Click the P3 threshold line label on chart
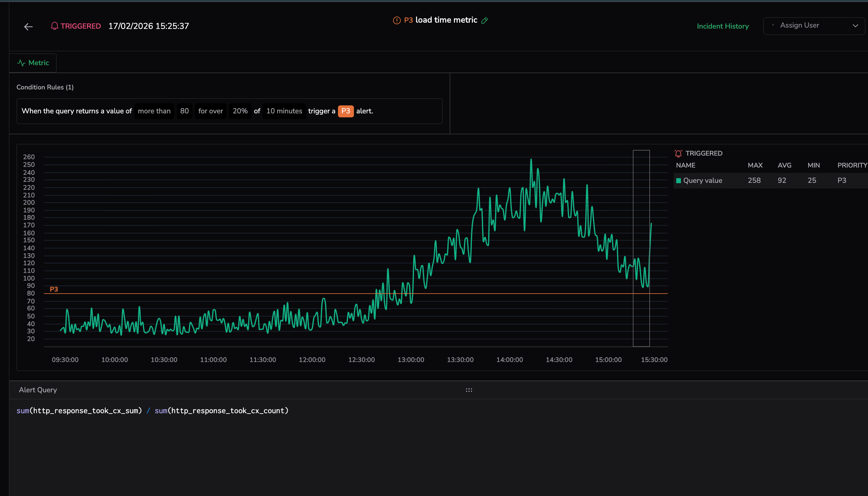The image size is (868, 496). tap(54, 289)
